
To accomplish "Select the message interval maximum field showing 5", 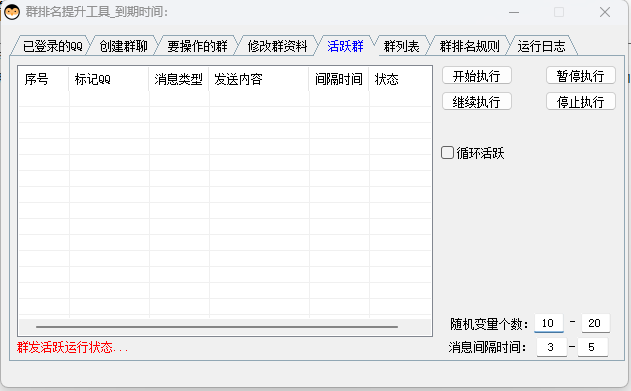I will click(592, 347).
